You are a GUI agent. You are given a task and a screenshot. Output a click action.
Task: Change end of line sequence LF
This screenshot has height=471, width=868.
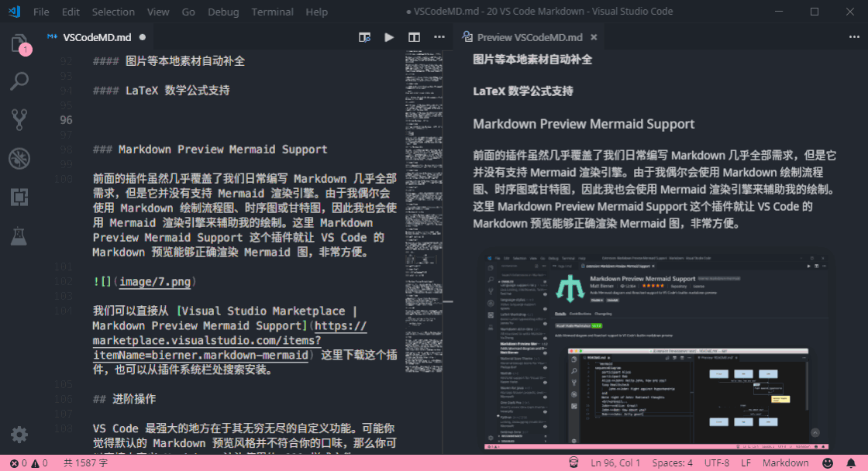point(746,463)
